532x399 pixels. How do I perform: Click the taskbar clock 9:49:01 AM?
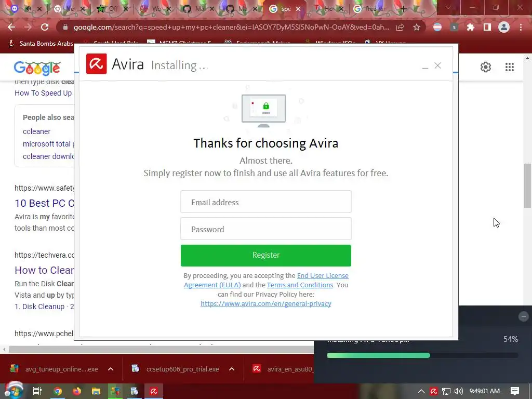coord(485,391)
